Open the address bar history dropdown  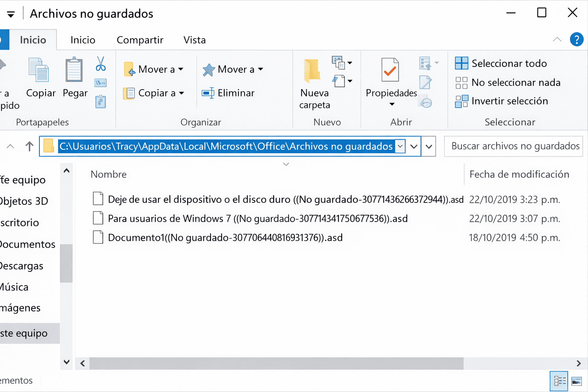414,146
